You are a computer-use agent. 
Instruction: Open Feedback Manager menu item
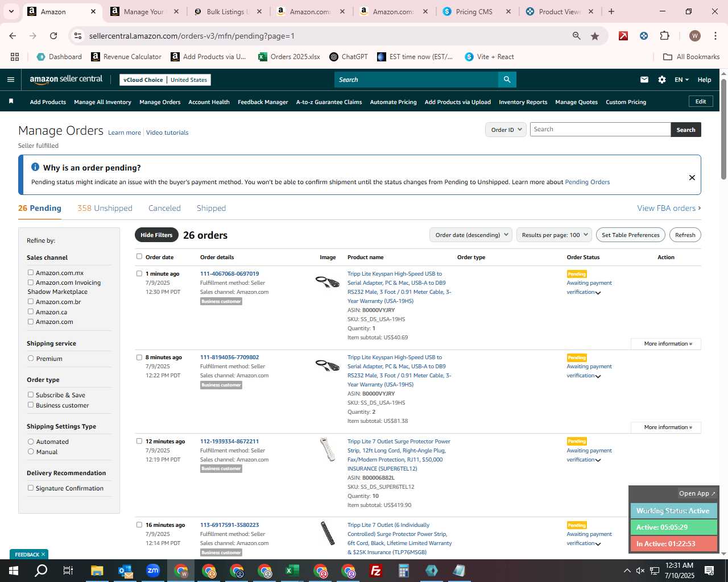[x=263, y=102]
